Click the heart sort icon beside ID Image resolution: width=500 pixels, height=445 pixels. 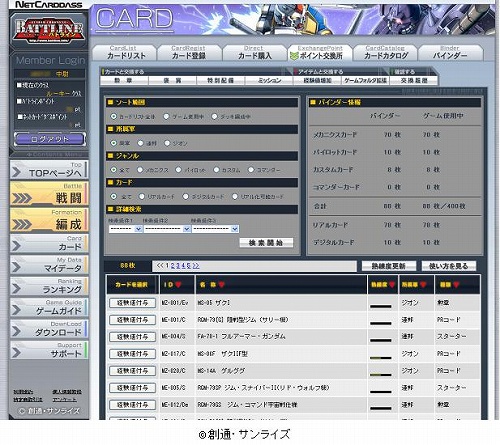click(x=178, y=285)
